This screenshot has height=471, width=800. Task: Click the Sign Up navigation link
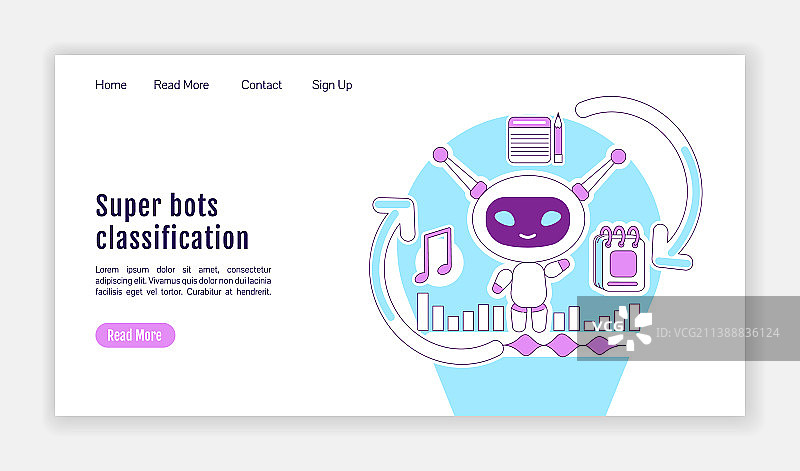pos(332,85)
